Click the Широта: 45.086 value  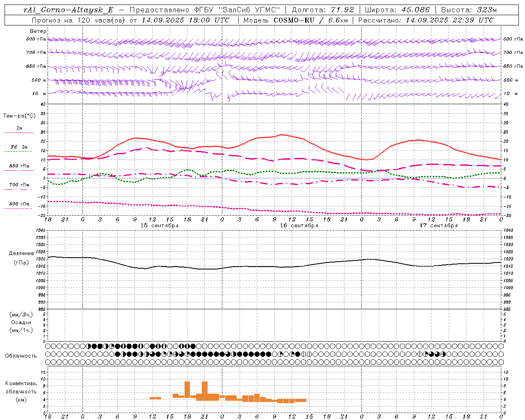(x=397, y=10)
